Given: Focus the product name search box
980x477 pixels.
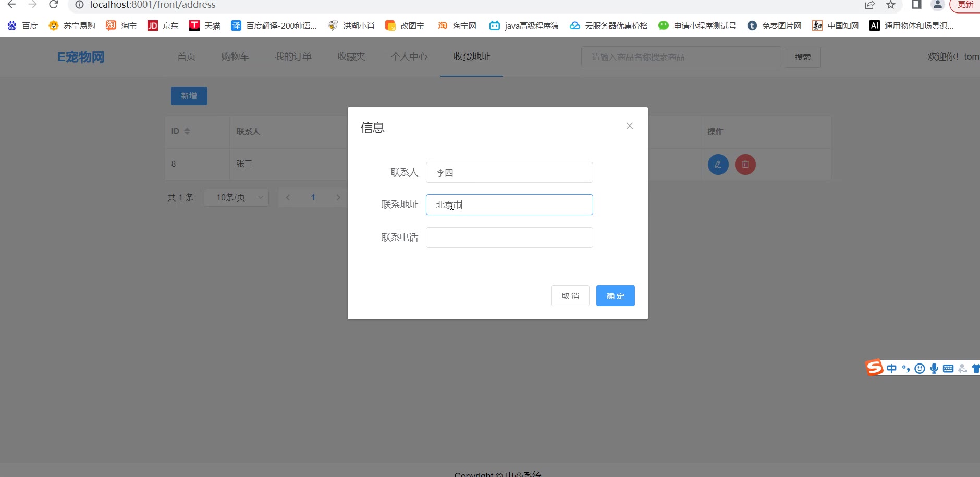Looking at the screenshot, I should pos(681,57).
